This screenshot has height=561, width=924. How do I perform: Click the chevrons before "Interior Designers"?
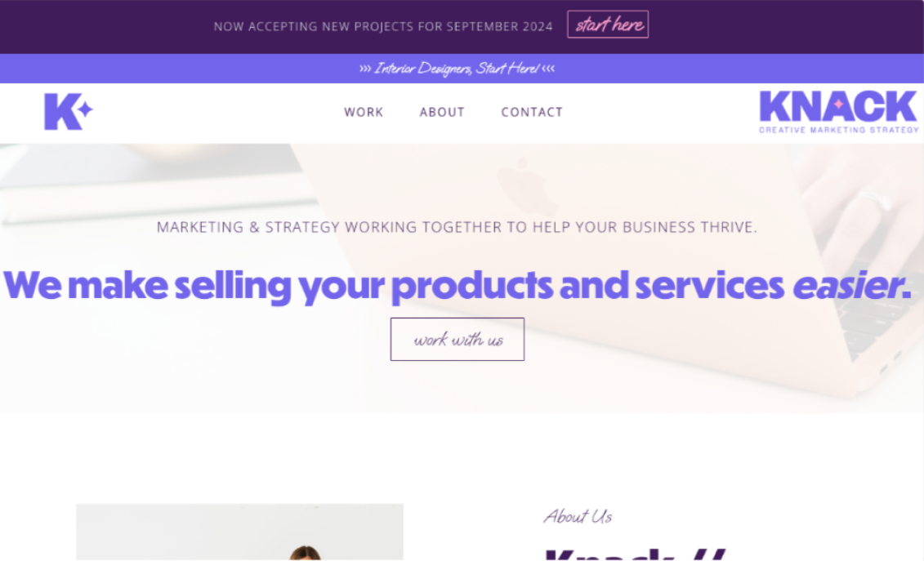[x=365, y=69]
